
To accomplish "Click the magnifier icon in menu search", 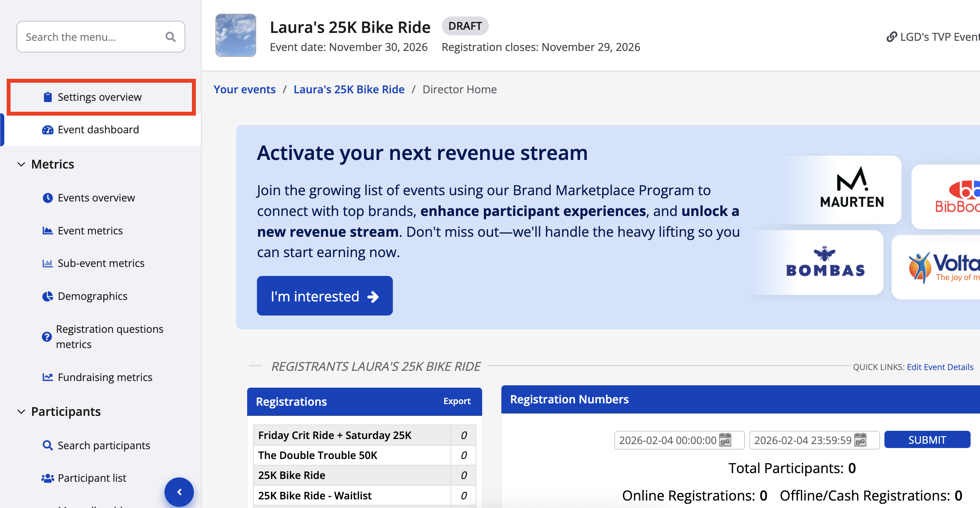I will (170, 37).
